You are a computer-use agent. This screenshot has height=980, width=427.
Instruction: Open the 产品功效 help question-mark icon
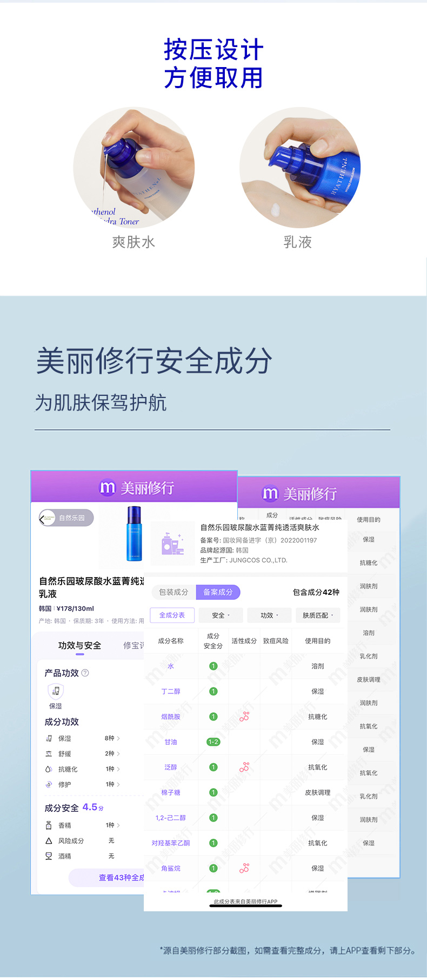(x=85, y=673)
